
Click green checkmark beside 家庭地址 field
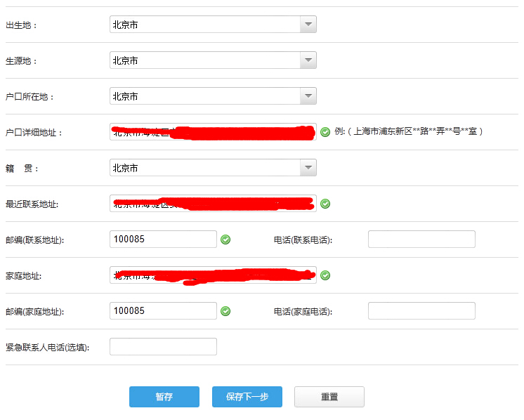click(x=325, y=275)
